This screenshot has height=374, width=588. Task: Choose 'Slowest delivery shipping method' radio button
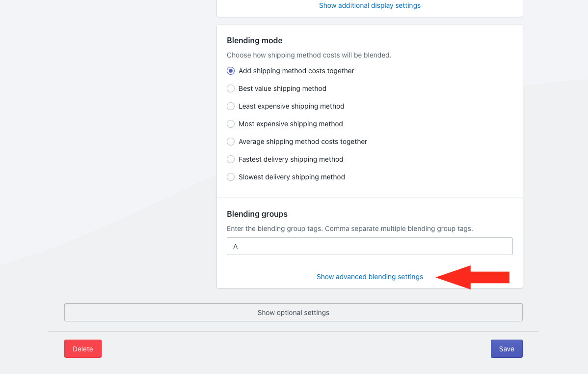(x=231, y=177)
